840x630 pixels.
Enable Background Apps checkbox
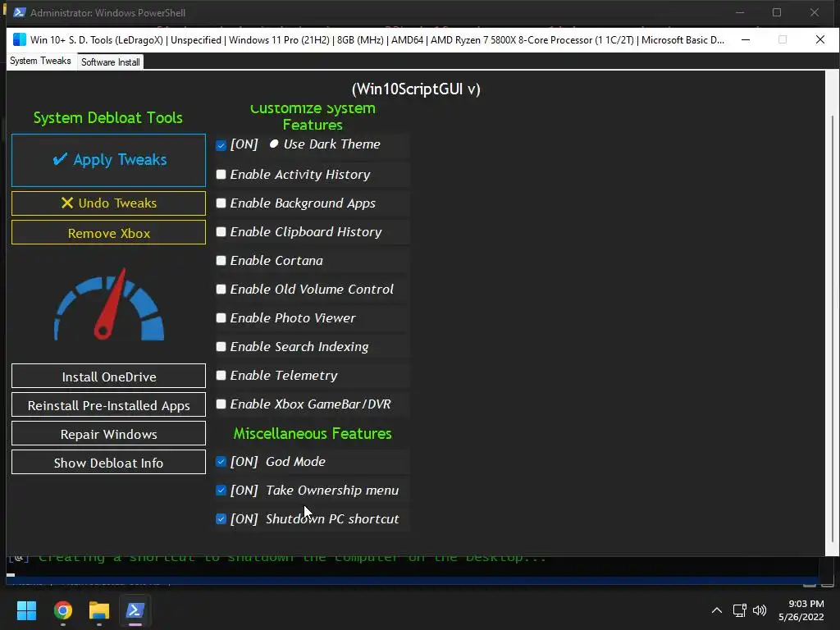point(221,203)
